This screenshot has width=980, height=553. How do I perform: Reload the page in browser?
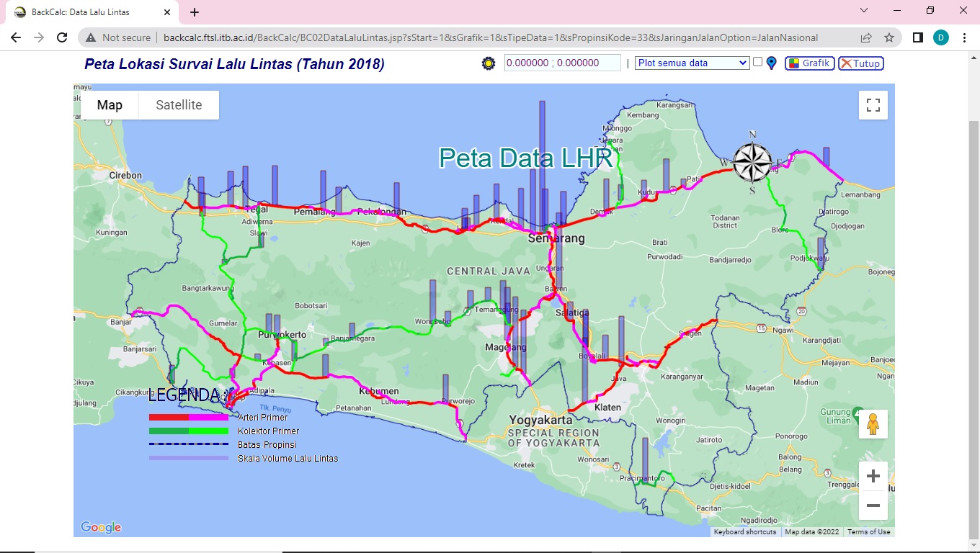click(62, 37)
